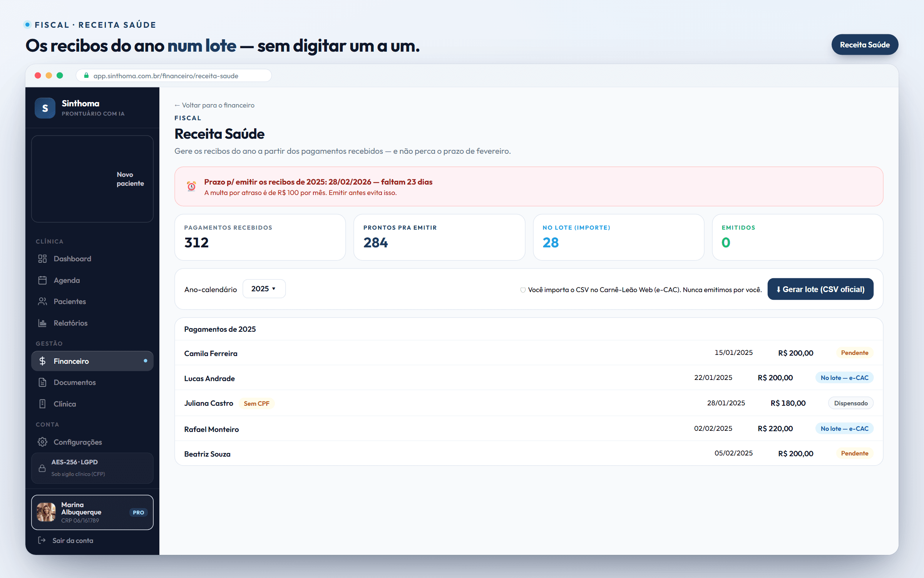Click the Agenda calendar icon
Screen dimensions: 924x578
(x=42, y=280)
